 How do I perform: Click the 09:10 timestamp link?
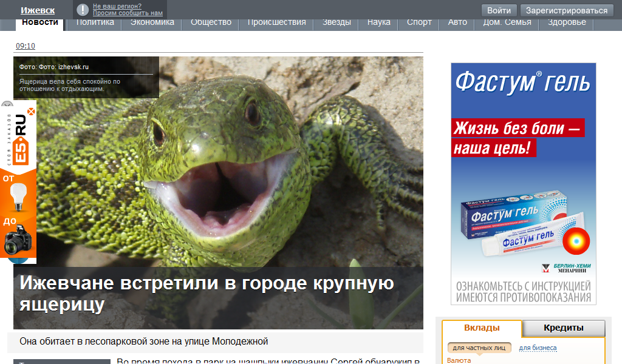click(26, 46)
